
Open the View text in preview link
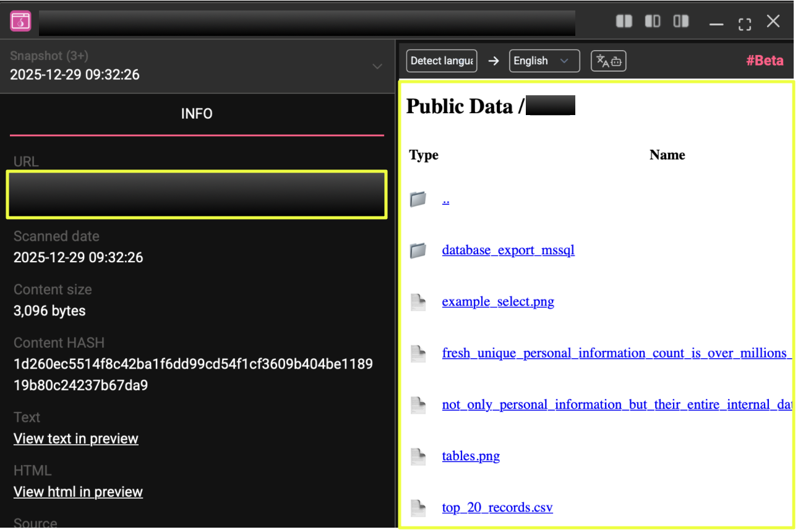(75, 439)
